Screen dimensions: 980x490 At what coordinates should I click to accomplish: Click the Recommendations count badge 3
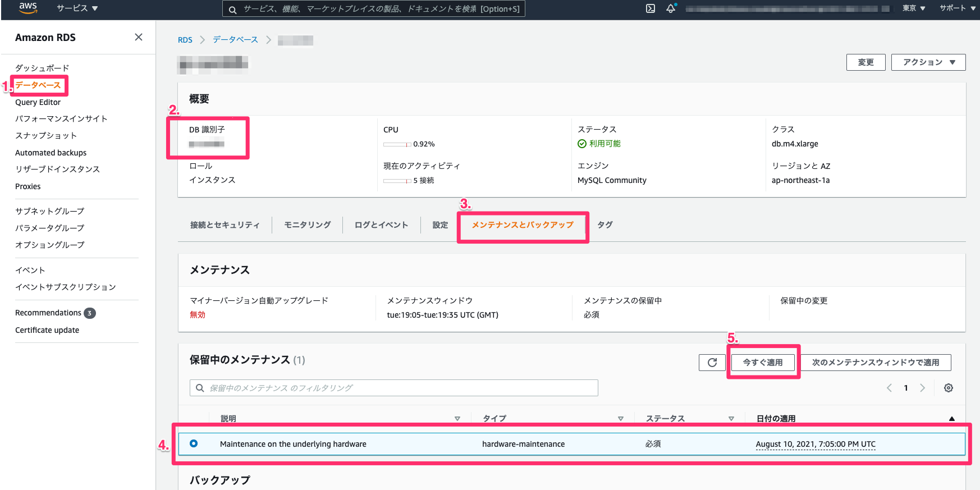[90, 313]
